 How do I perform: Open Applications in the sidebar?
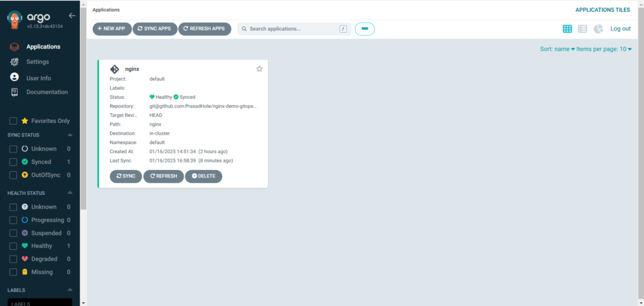[x=43, y=47]
